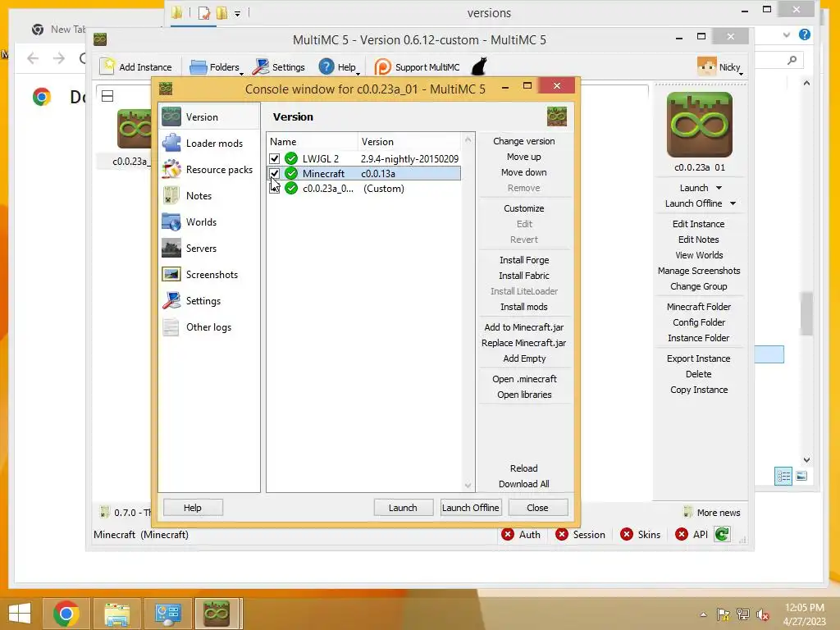This screenshot has height=630, width=840.
Task: Click the Explorer help question mark icon
Action: [x=804, y=34]
